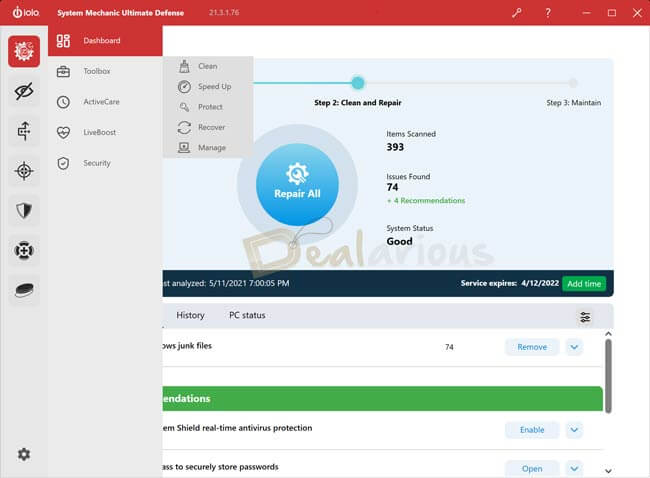Choose Protect from the Toolbox submenu
The width and height of the screenshot is (650, 478).
pyautogui.click(x=208, y=107)
